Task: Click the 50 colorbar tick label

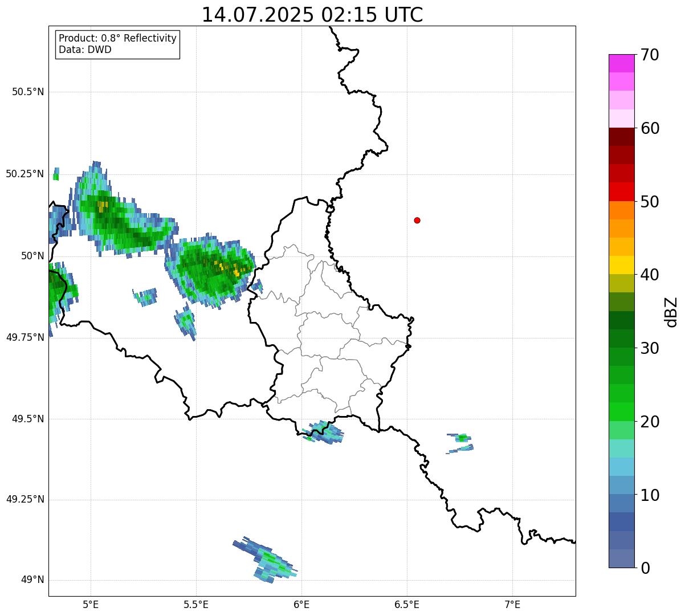Action: (650, 202)
